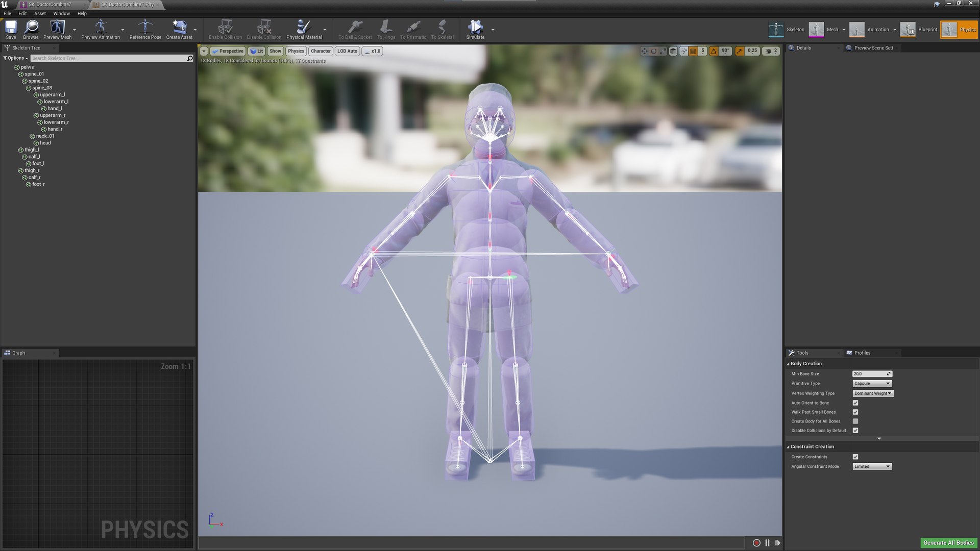Click Create Asset toolbar icon
Screen dimensions: 980x551
pos(179,30)
